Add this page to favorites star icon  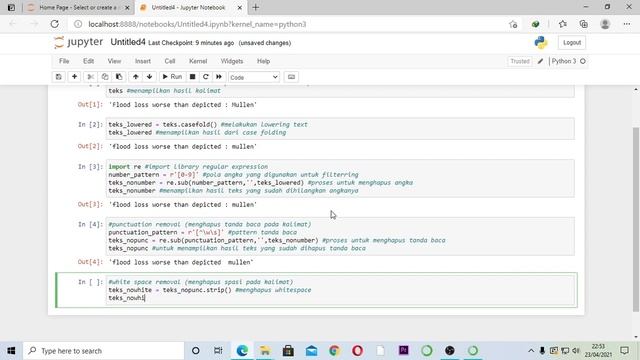pyautogui.click(x=513, y=24)
